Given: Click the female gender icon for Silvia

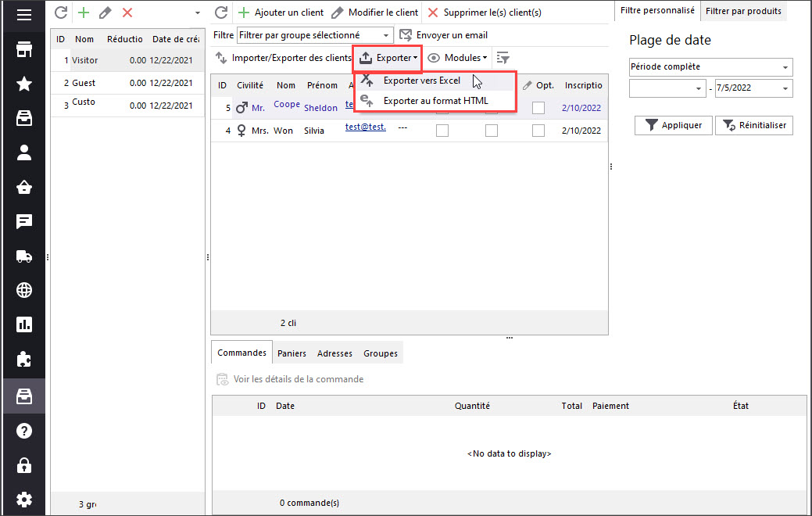Looking at the screenshot, I should pos(241,131).
